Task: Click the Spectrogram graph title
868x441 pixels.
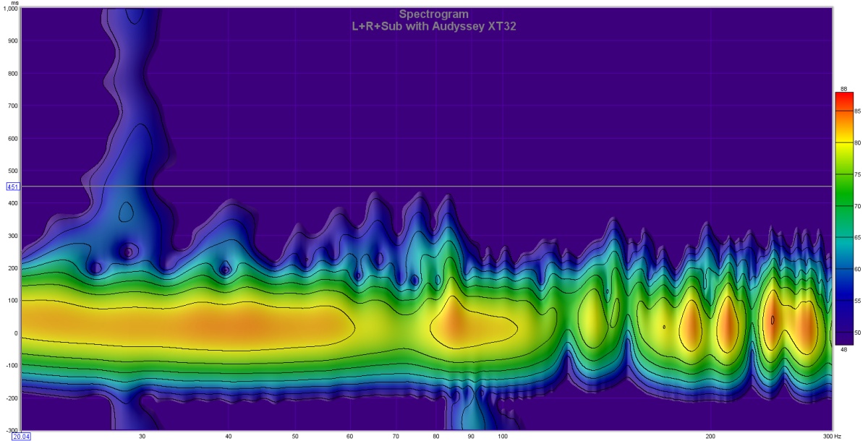Action: 433,14
